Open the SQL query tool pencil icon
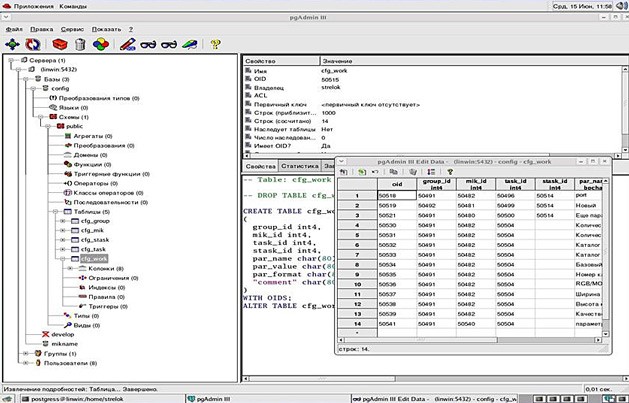Viewport: 629px width, 403px height. (x=128, y=44)
